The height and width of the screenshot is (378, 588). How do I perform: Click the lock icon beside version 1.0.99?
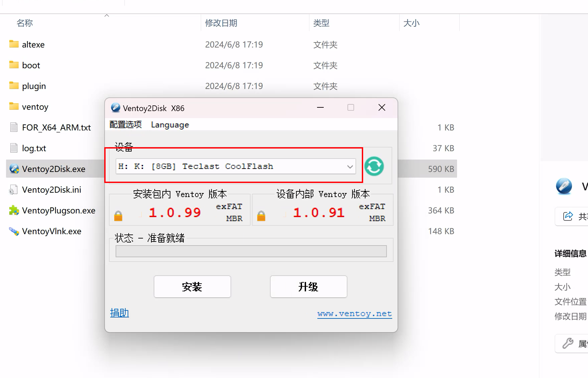pyautogui.click(x=118, y=216)
